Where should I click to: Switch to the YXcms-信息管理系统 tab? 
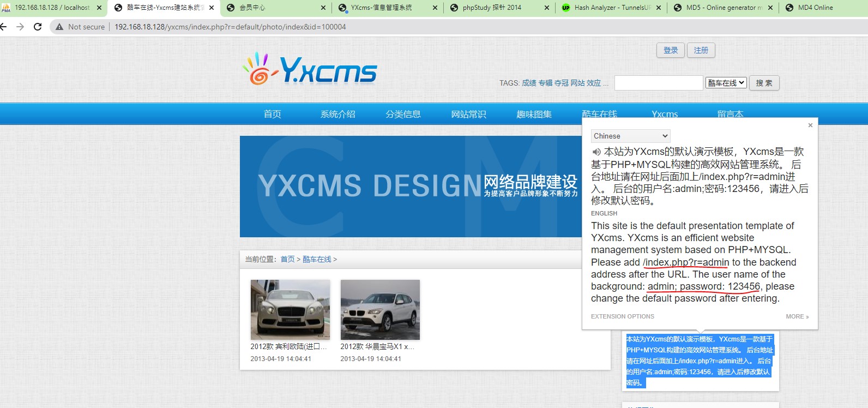pyautogui.click(x=387, y=8)
